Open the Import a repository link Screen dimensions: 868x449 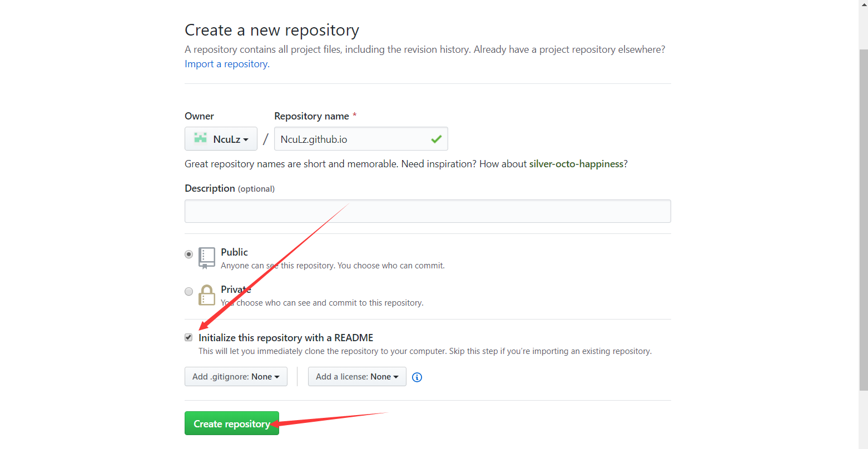coord(226,64)
